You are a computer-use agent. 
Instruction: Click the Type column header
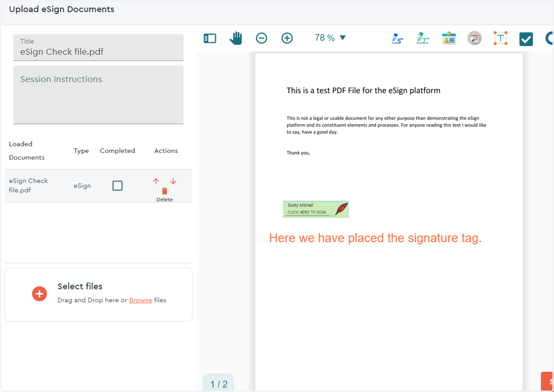click(x=81, y=151)
